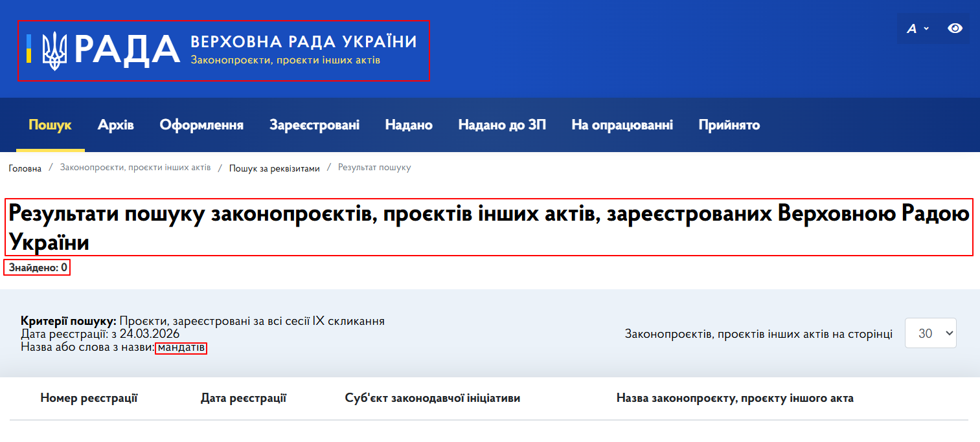
Task: Click the Номер реєстрації column header
Action: 89,398
